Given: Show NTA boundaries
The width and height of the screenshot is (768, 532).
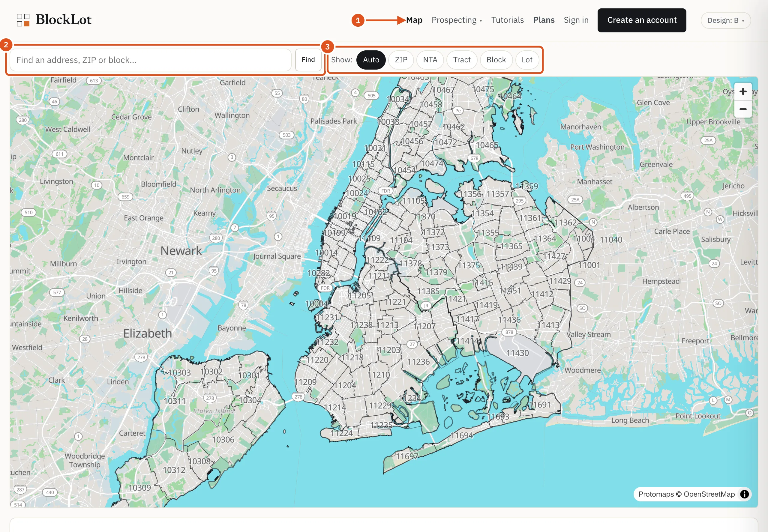Looking at the screenshot, I should (430, 60).
